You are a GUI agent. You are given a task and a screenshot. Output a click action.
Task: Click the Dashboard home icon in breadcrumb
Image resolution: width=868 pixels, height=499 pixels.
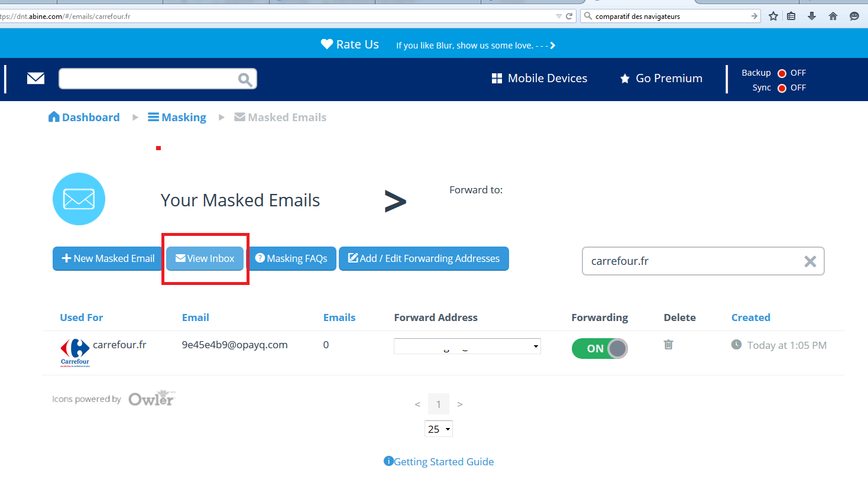tap(54, 117)
